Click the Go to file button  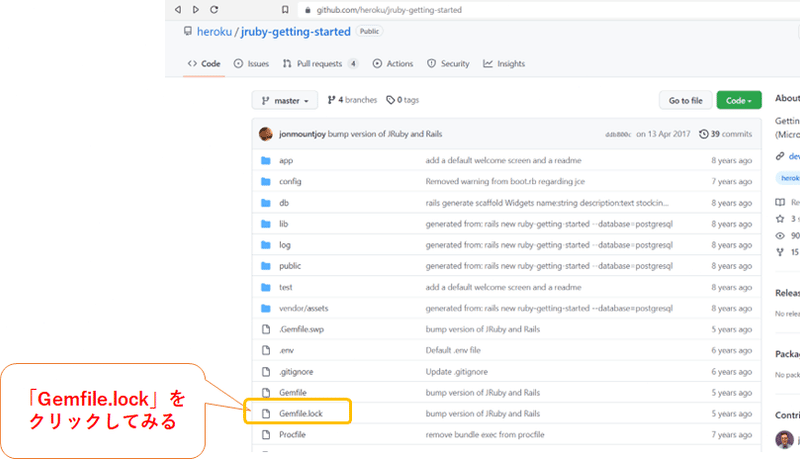pyautogui.click(x=685, y=100)
